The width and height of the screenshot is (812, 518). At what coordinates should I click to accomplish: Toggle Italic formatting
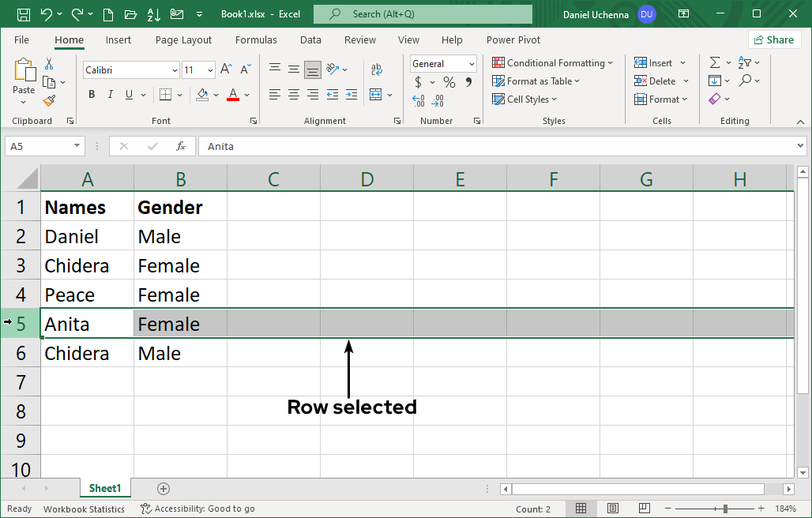click(x=111, y=95)
